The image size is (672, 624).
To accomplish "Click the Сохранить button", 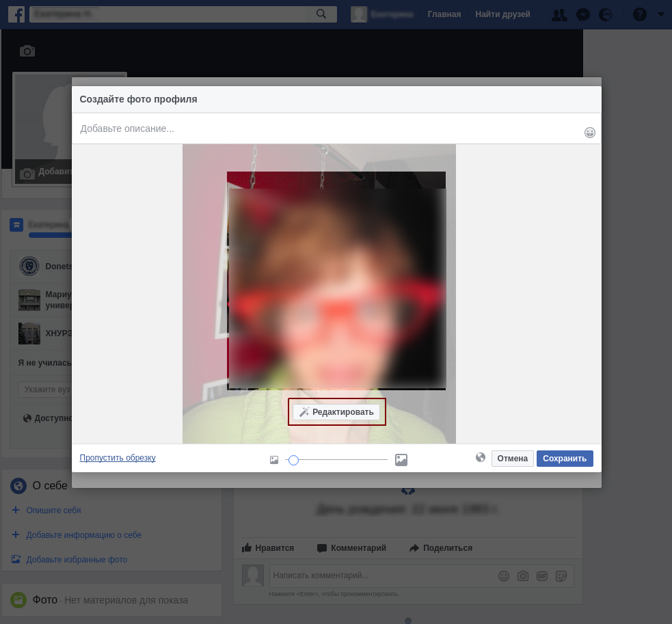I will [x=565, y=459].
